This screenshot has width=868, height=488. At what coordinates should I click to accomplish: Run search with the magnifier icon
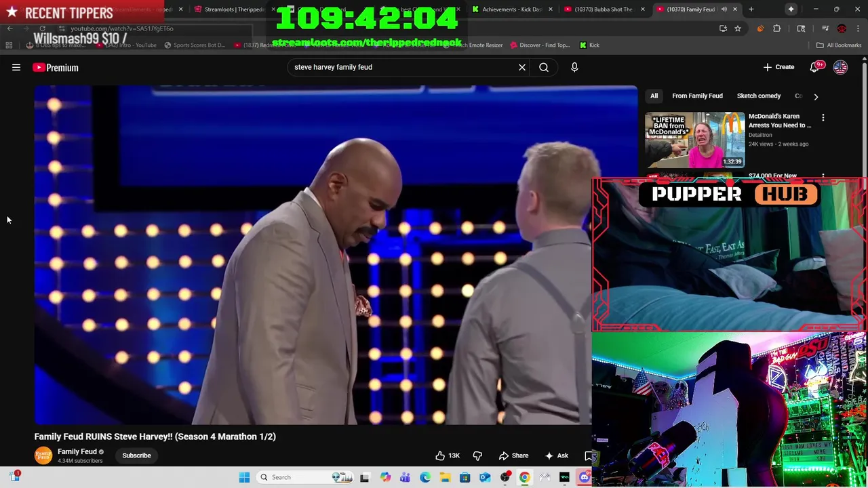click(x=544, y=67)
